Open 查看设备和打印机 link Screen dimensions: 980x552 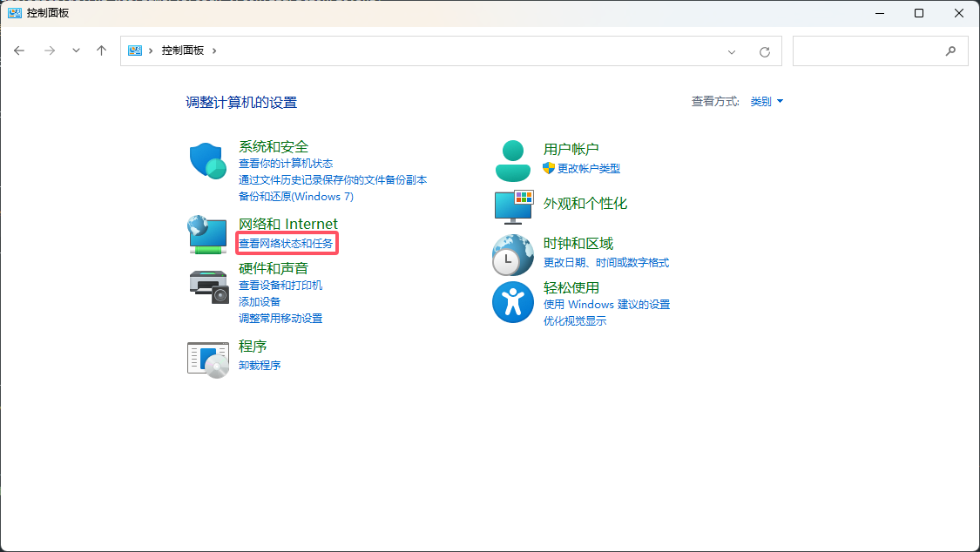(280, 286)
